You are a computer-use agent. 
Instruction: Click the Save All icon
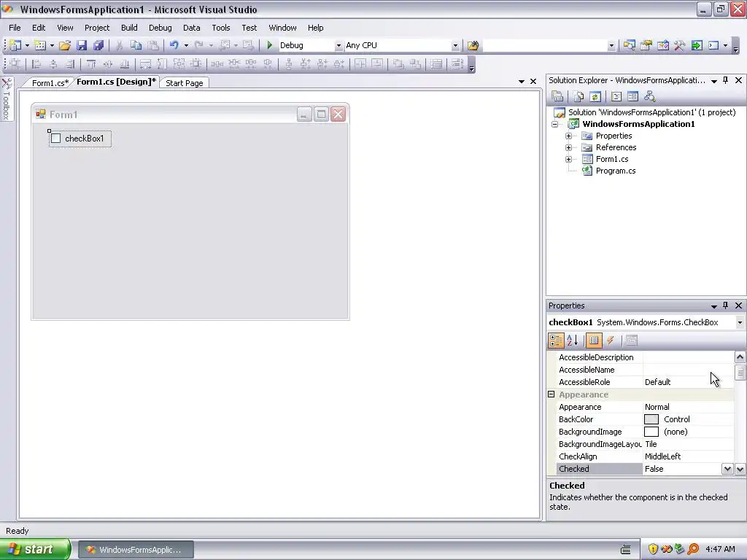pos(98,45)
